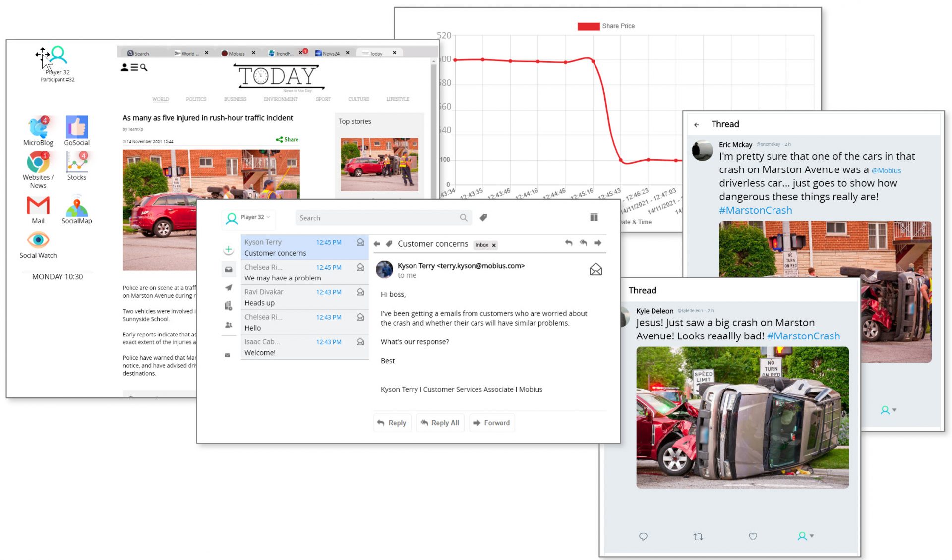Open the Social Watch eye icon
952x560 pixels.
(38, 240)
